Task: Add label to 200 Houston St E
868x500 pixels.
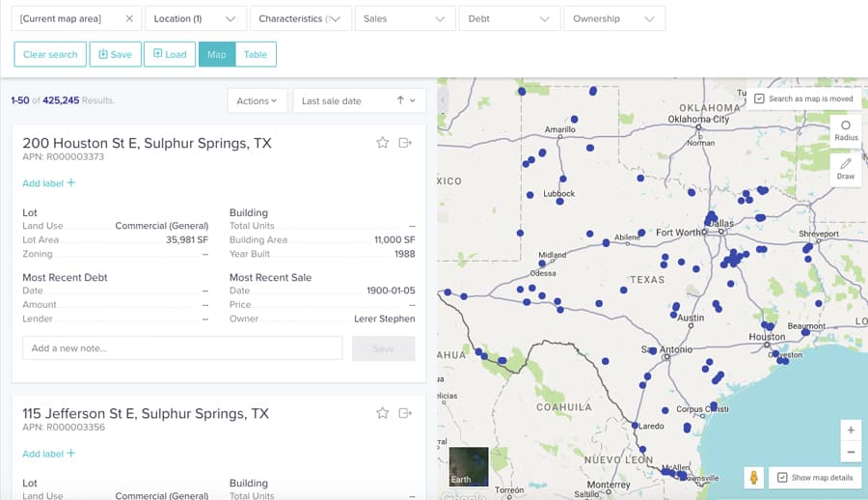Action: coord(48,183)
